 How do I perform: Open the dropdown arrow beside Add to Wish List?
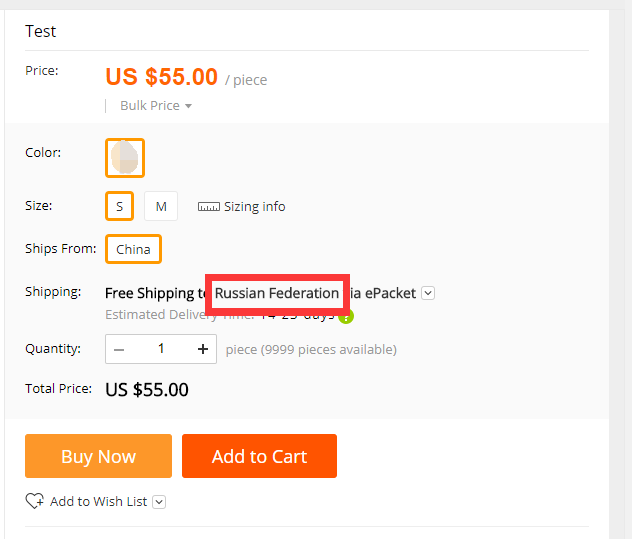click(159, 502)
